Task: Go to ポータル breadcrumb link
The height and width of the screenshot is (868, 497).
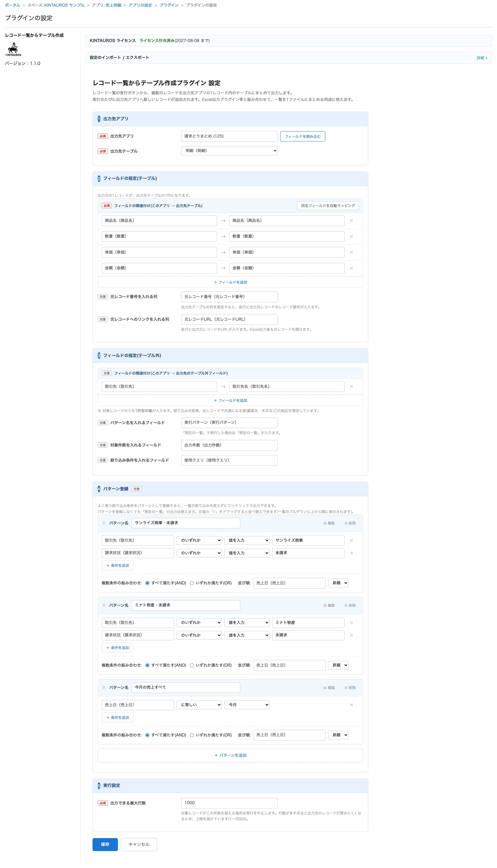Action: point(13,5)
